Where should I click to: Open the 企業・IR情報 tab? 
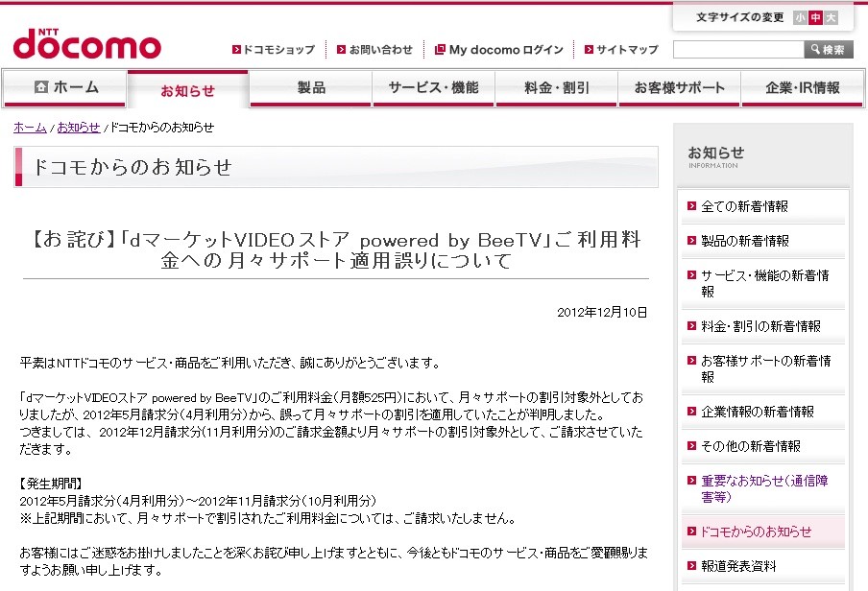802,88
